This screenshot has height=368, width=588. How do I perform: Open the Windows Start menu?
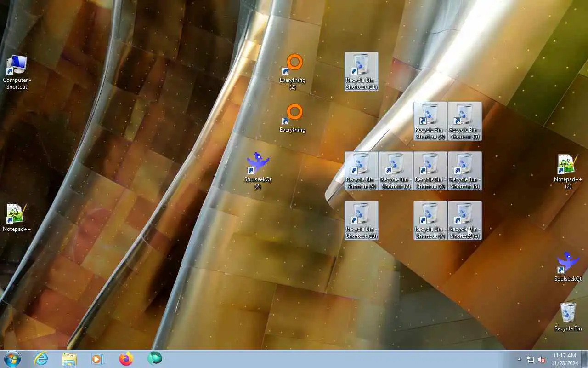tap(12, 359)
